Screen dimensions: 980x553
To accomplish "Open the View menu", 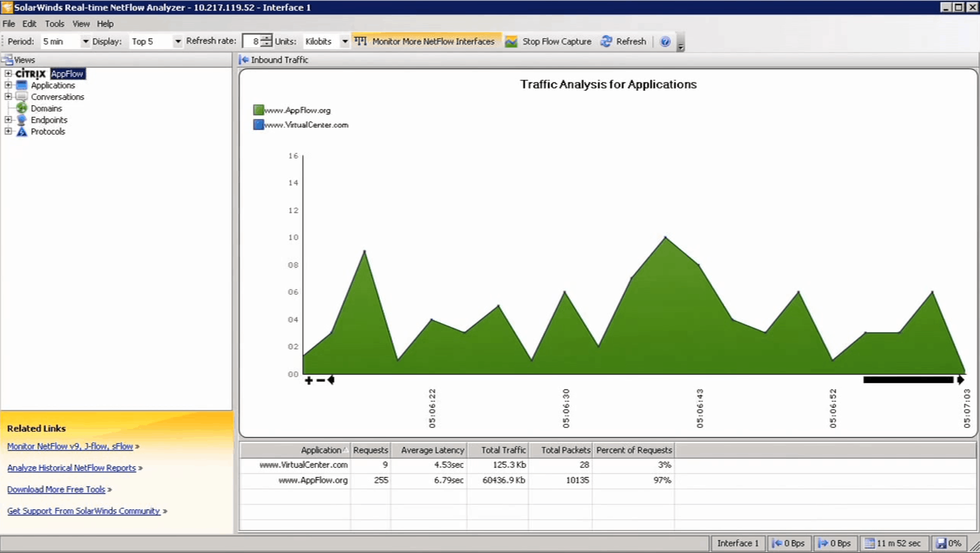I will [81, 24].
